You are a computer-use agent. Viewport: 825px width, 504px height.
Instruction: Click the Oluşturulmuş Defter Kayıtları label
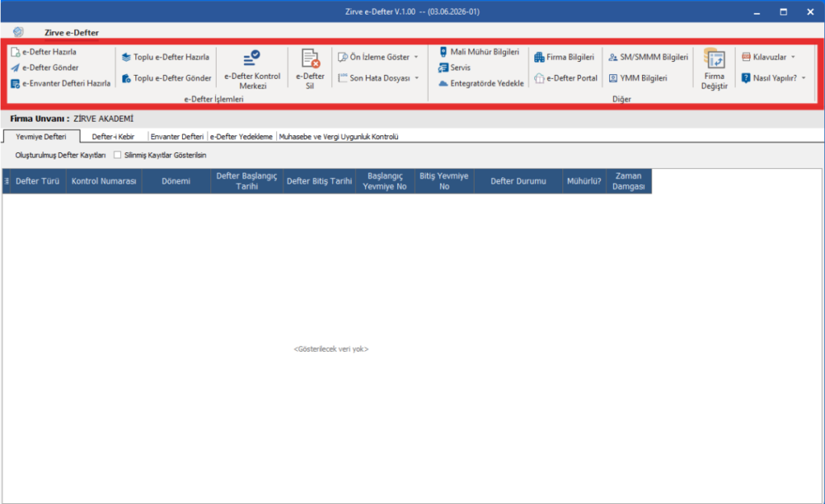(60, 155)
